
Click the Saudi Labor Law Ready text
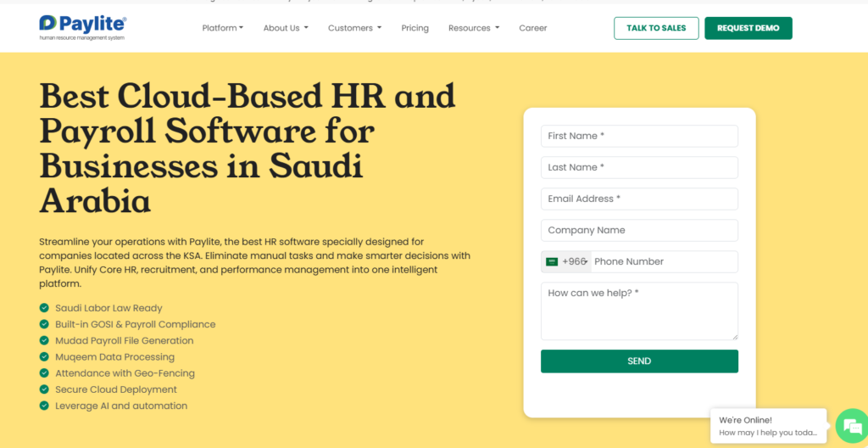click(108, 308)
